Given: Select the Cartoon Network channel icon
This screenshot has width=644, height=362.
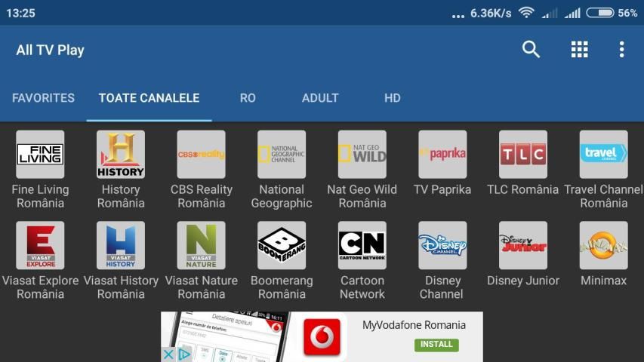Looking at the screenshot, I should (362, 245).
